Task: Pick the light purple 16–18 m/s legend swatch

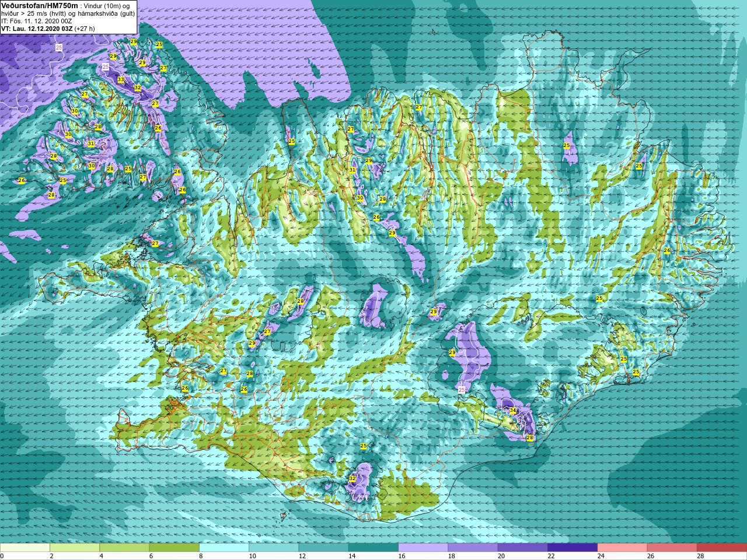Action: [423, 548]
